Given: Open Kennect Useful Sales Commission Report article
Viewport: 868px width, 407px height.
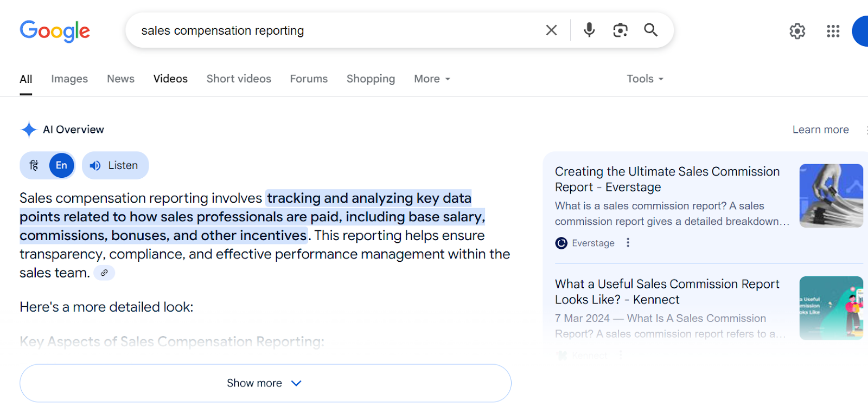Looking at the screenshot, I should point(667,292).
